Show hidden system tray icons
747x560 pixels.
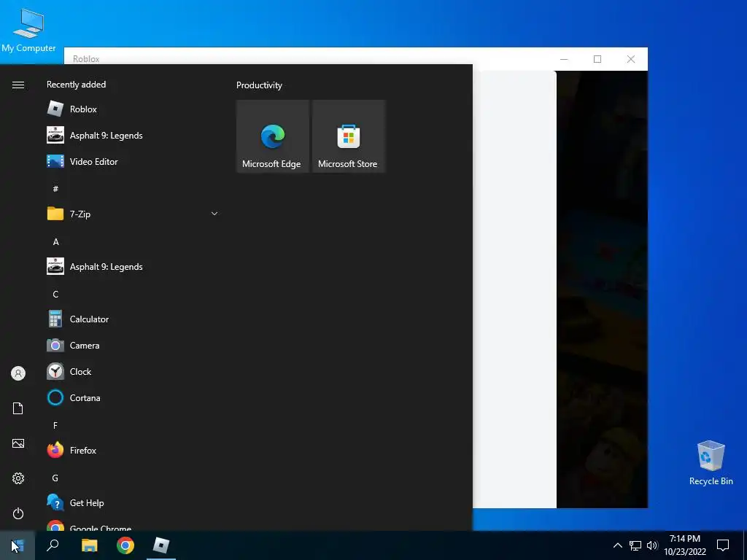point(617,545)
